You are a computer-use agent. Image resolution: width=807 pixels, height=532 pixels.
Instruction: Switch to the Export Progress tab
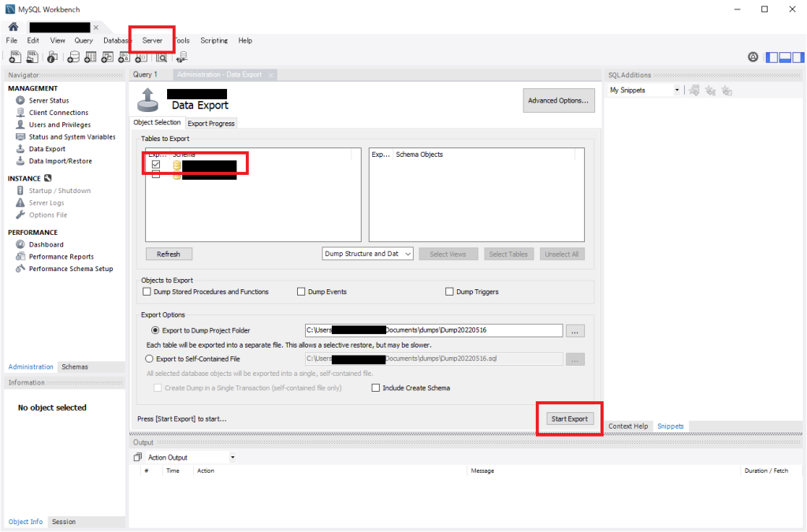[x=210, y=122]
